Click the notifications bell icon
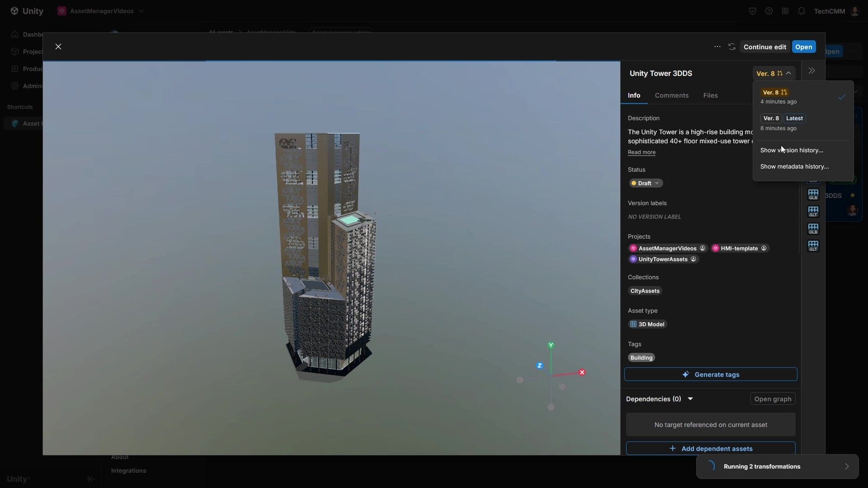868x488 pixels. click(801, 11)
